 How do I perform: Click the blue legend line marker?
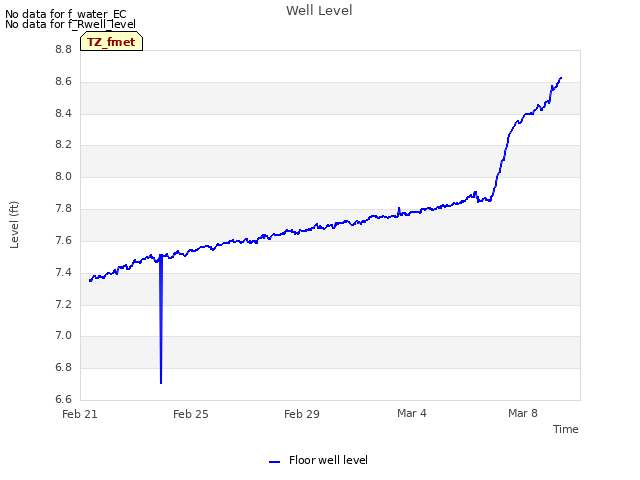274,462
